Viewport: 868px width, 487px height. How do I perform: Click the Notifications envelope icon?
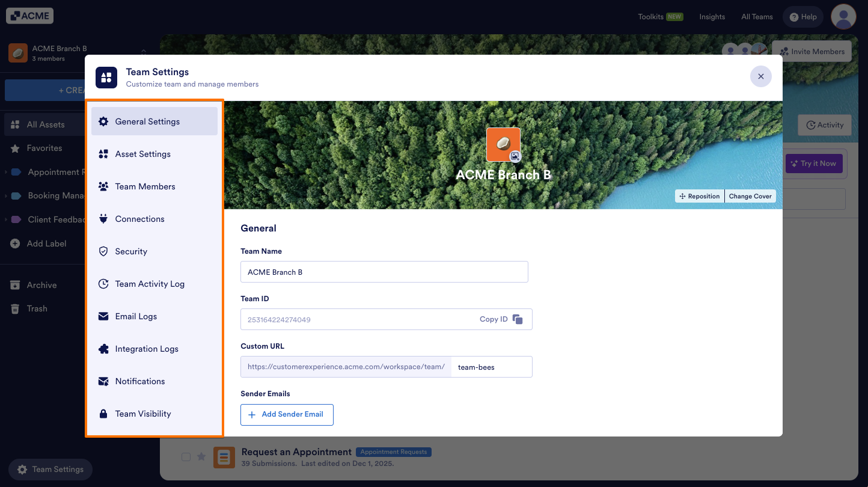click(x=103, y=381)
